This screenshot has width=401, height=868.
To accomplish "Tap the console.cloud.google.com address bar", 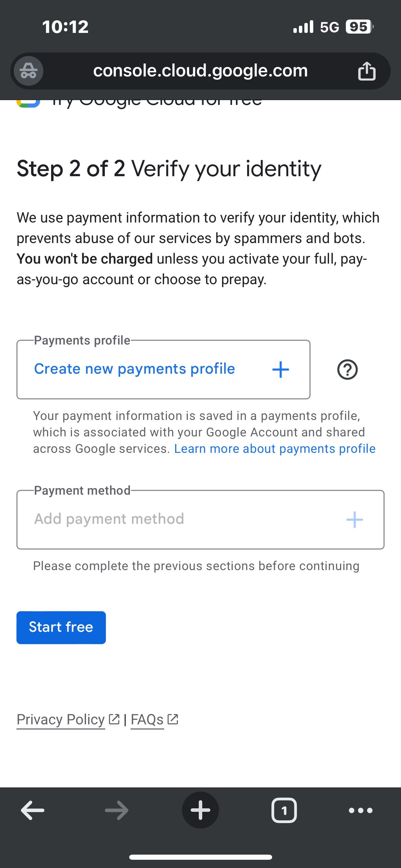I will pos(200,71).
